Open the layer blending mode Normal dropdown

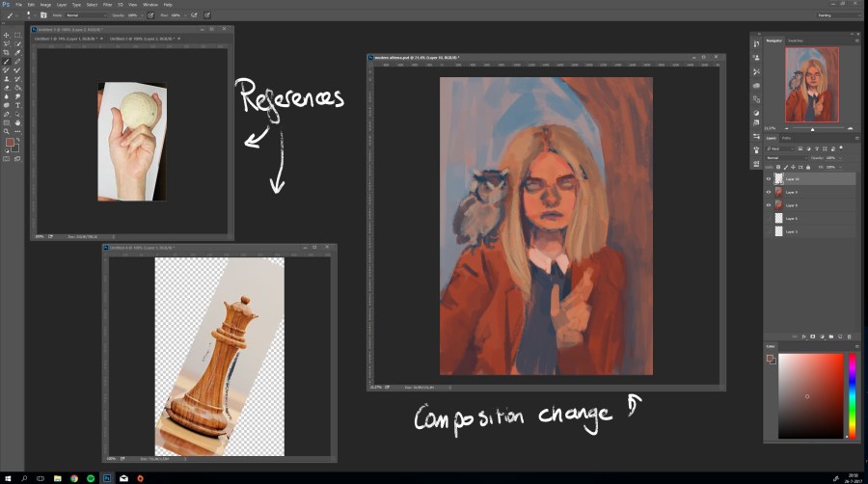pos(786,158)
